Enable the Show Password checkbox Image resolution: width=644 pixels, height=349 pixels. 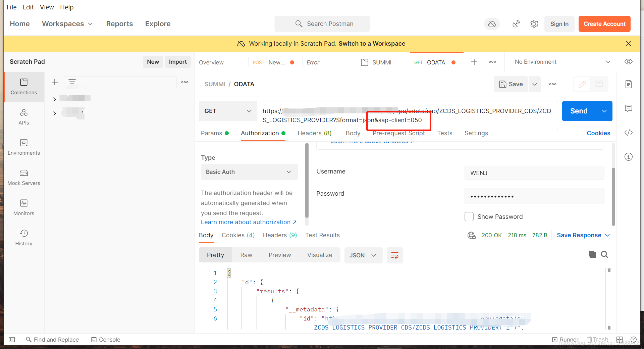point(469,217)
